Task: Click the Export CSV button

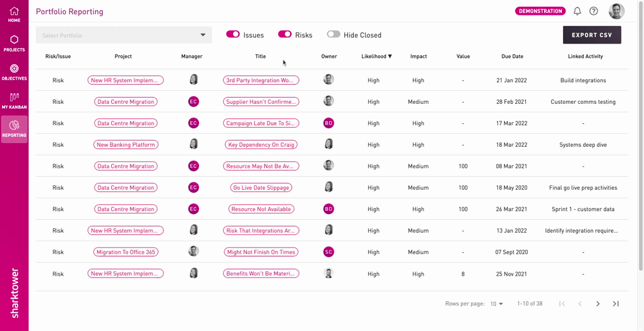Action: point(592,35)
